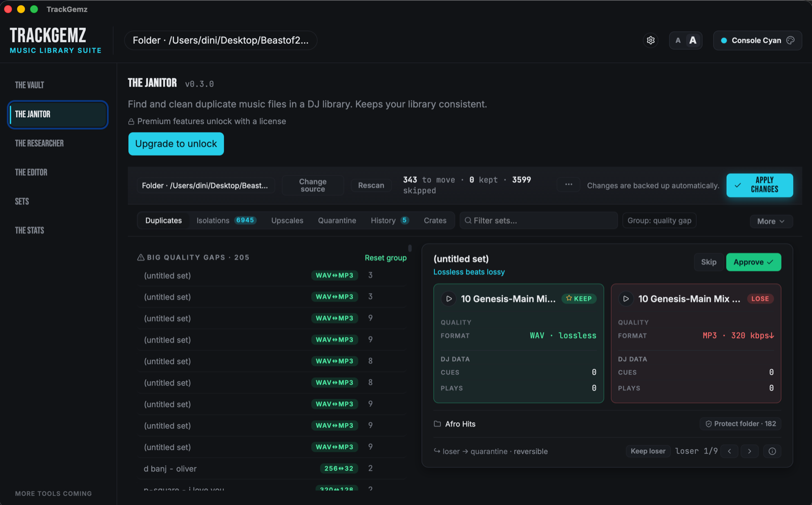Play the LOSE track preview

coord(626,299)
